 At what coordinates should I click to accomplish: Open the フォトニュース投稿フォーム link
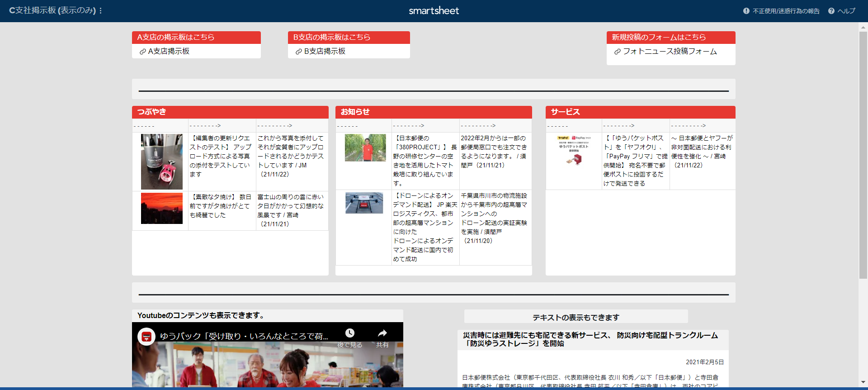pyautogui.click(x=670, y=52)
